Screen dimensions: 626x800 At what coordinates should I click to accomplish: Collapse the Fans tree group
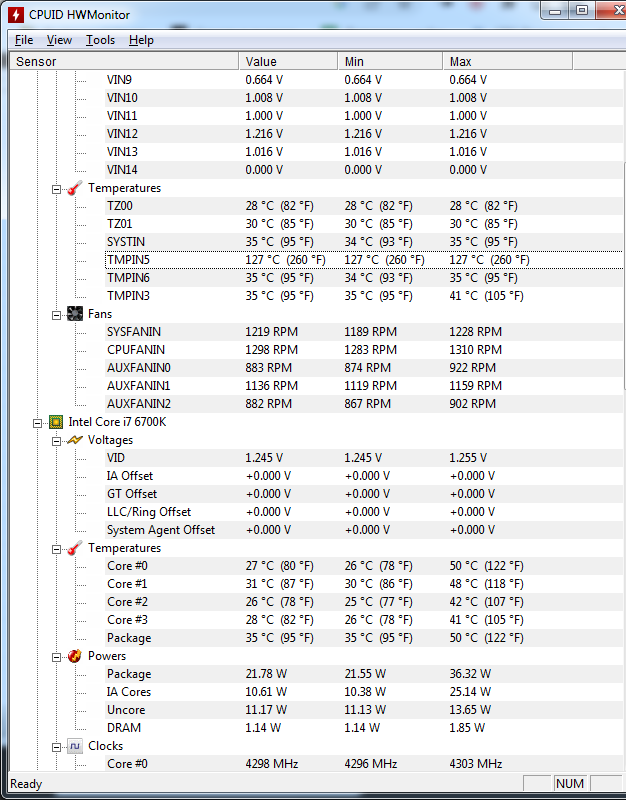click(56, 315)
